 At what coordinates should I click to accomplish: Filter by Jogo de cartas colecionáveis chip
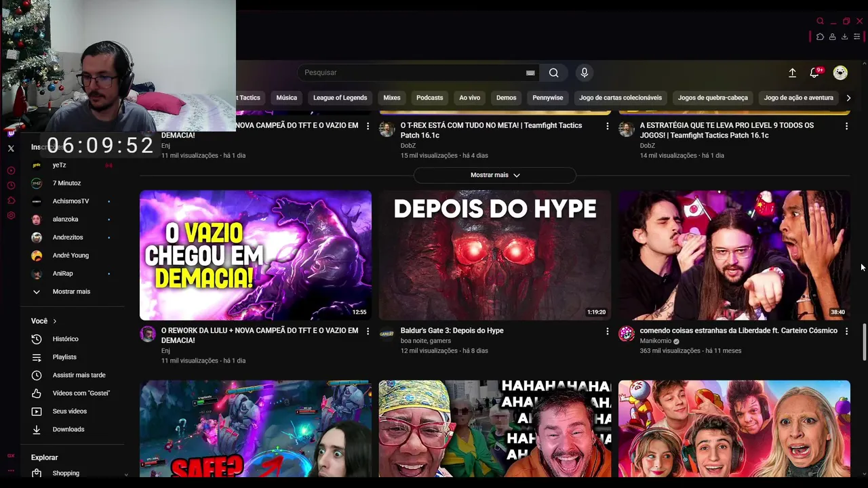coord(620,98)
